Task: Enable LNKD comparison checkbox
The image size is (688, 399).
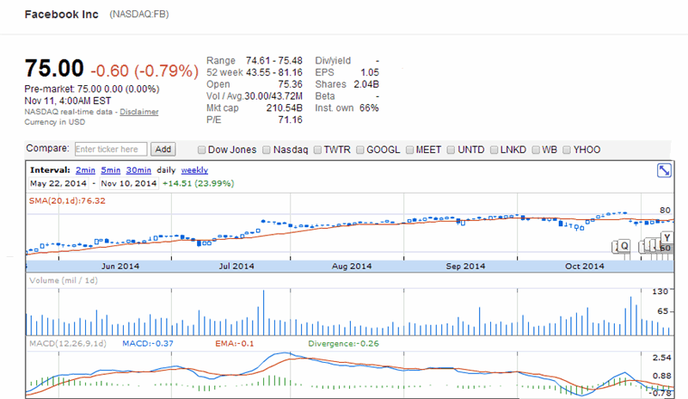Action: pos(494,150)
